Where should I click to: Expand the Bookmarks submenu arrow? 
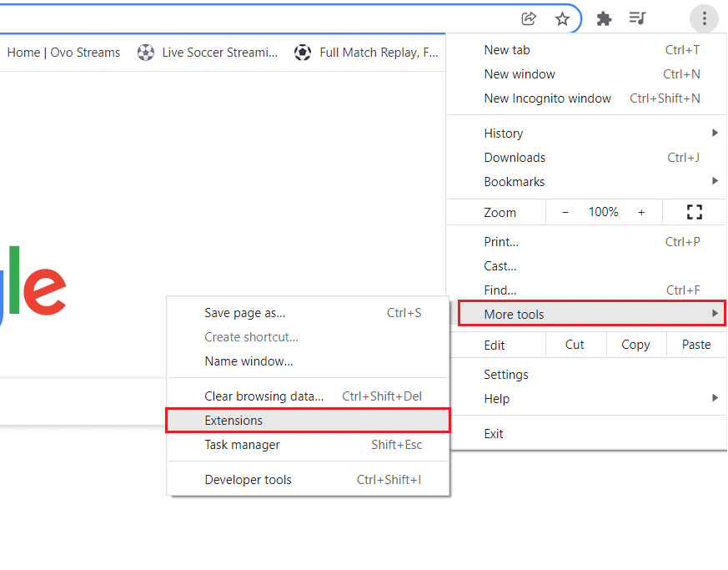tap(714, 181)
